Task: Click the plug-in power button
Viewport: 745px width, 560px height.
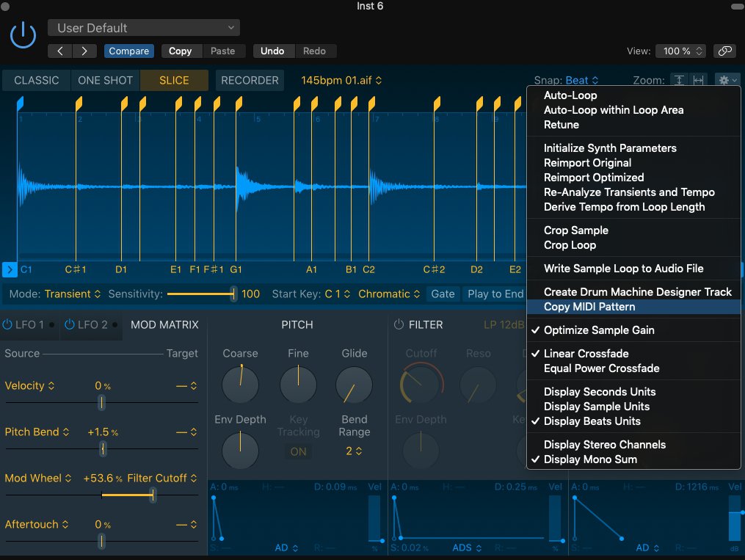Action: tap(23, 34)
